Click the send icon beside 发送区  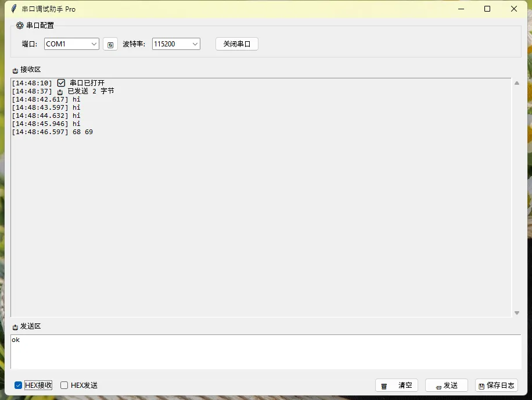coord(15,327)
